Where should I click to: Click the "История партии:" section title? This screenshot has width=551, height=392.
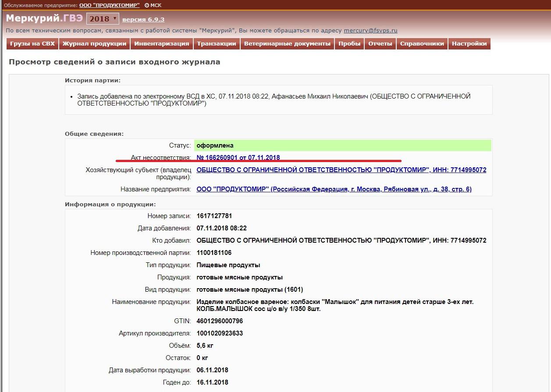[92, 81]
